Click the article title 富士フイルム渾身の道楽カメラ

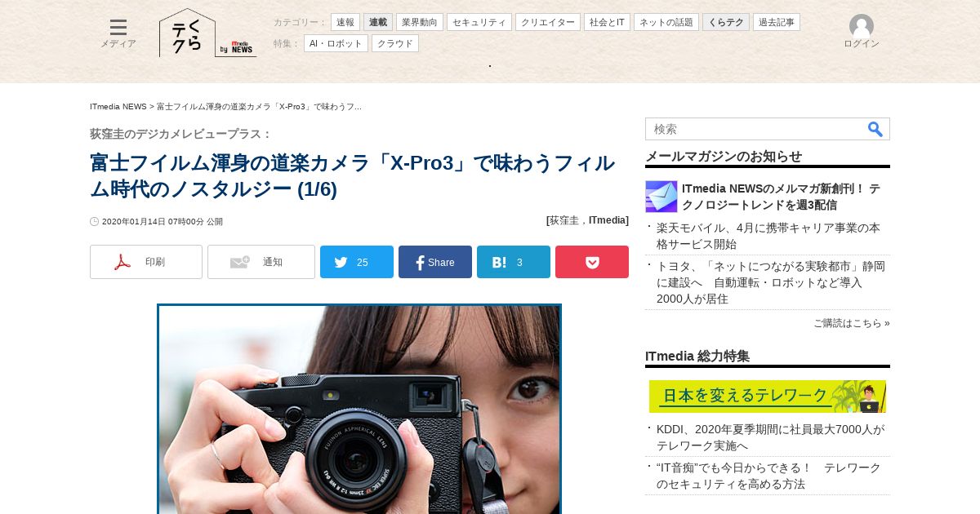click(352, 176)
